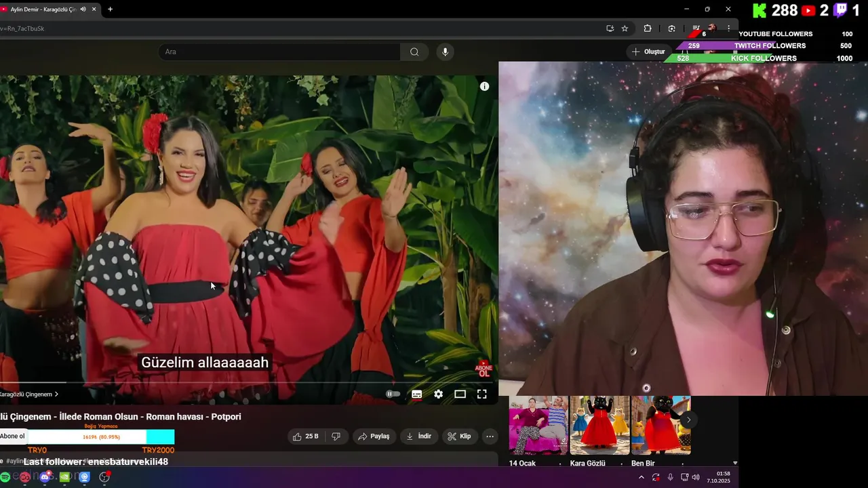The width and height of the screenshot is (868, 488).
Task: Start voice search with the microphone icon
Action: [445, 52]
